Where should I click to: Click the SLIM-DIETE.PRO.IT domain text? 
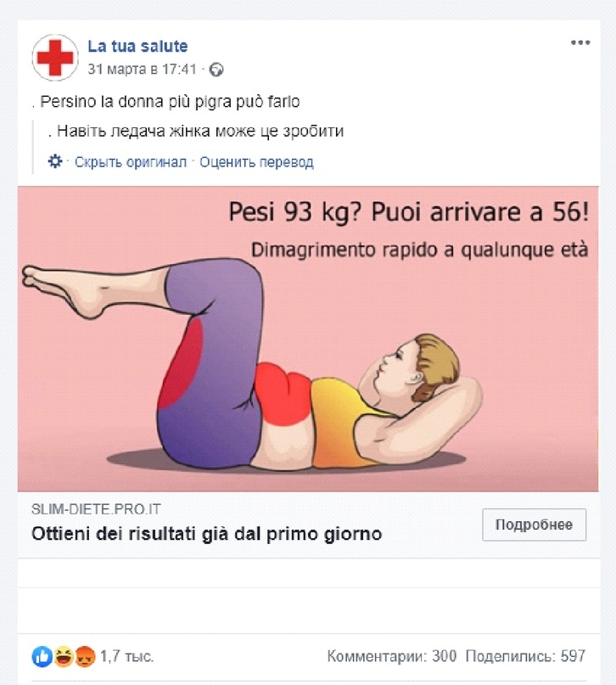[x=96, y=509]
